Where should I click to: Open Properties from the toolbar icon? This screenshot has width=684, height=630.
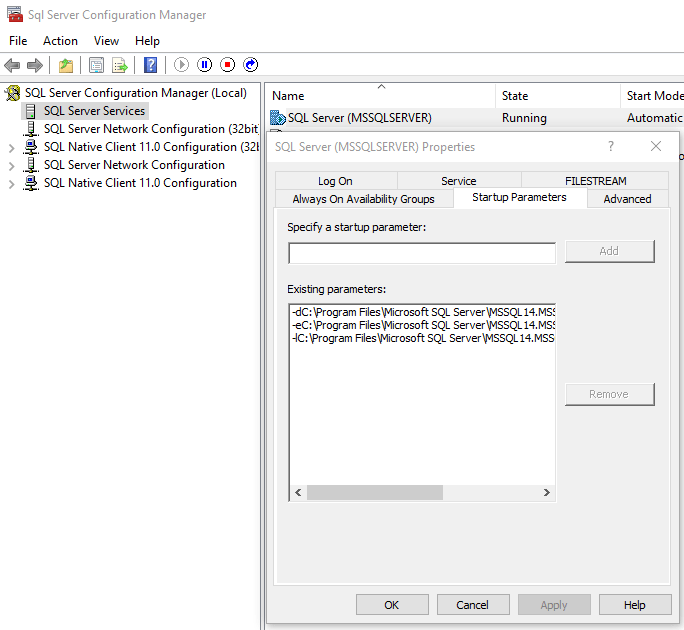tap(96, 65)
